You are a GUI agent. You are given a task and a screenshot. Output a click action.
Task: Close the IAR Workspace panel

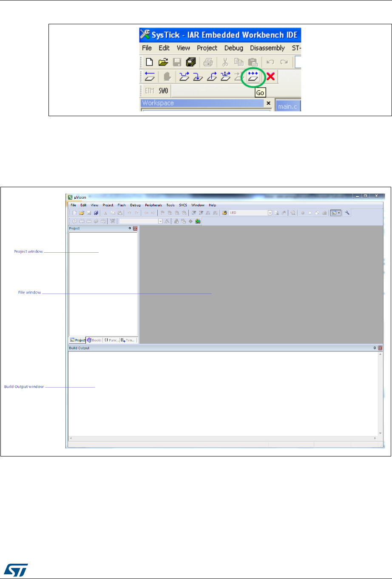[x=268, y=103]
